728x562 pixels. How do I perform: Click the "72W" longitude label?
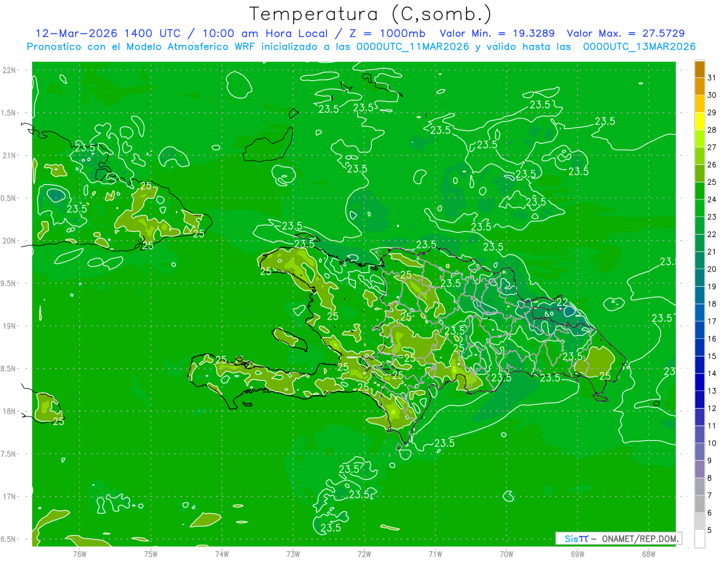[364, 554]
